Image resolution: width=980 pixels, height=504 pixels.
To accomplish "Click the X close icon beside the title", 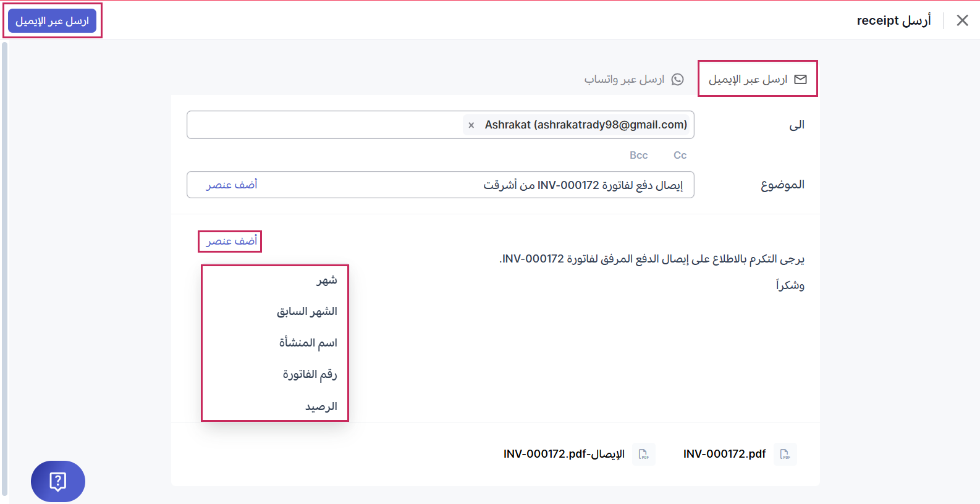I will coord(962,20).
